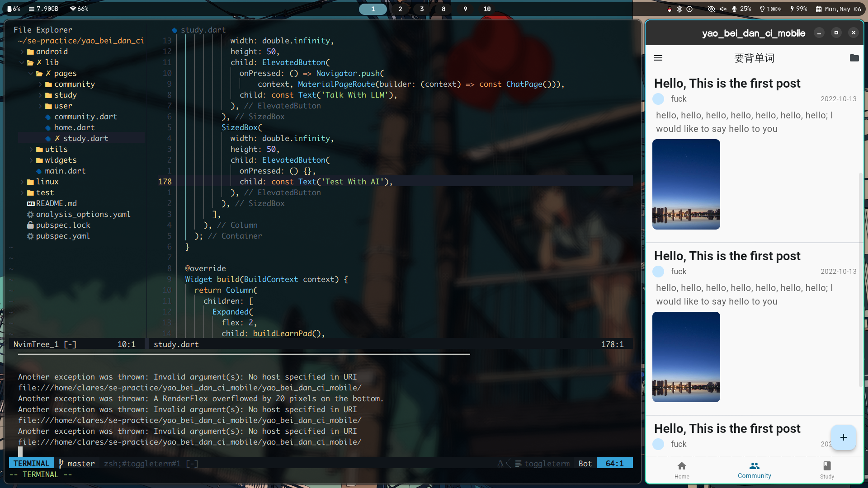
Task: Open the first post's night skyline image
Action: (686, 184)
